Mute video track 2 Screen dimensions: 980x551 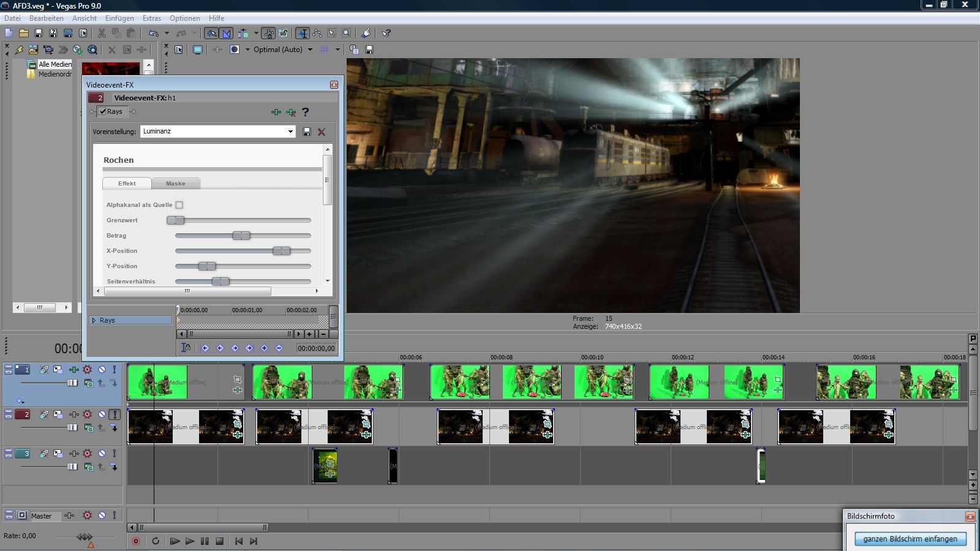pyautogui.click(x=102, y=414)
